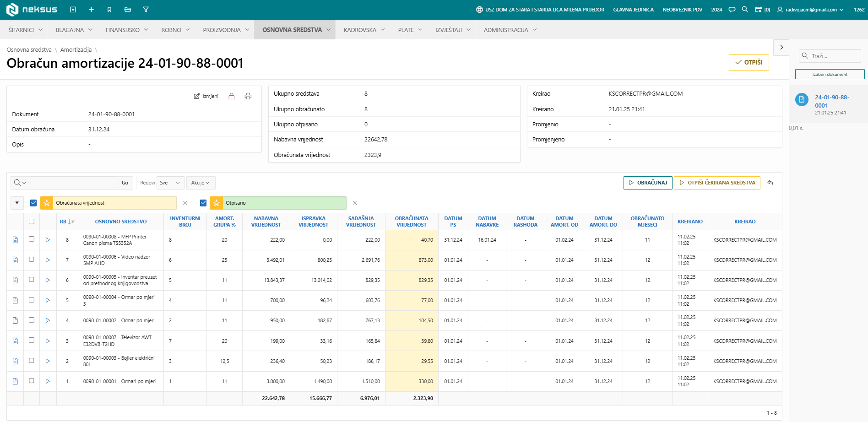The height and width of the screenshot is (422, 868).
Task: Click the OTPIŠI button
Action: 749,63
